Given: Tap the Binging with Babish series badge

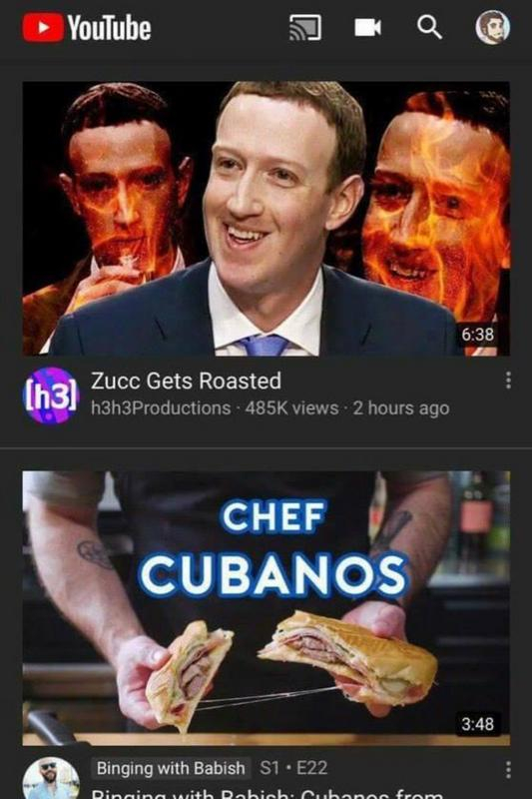Looking at the screenshot, I should tap(171, 768).
